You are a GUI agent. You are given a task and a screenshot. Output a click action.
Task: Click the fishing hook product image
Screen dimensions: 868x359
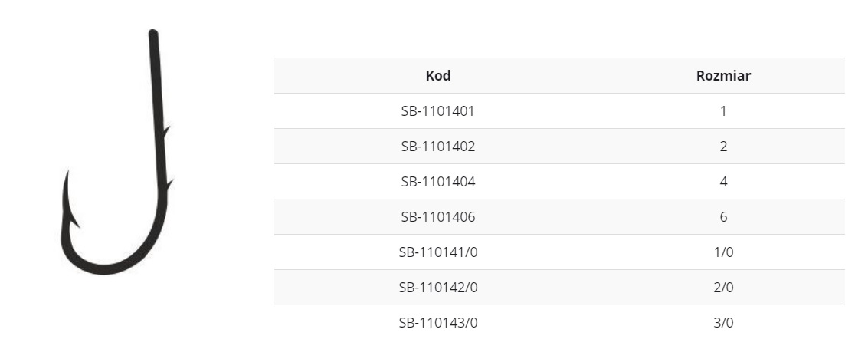click(116, 152)
